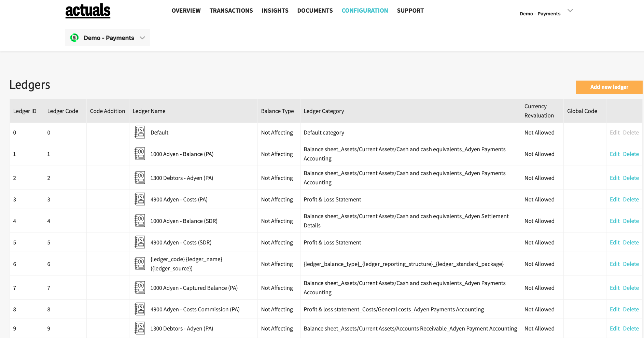Click the ledger icon beside Default
Screen dimensions: 644x338
(140, 132)
